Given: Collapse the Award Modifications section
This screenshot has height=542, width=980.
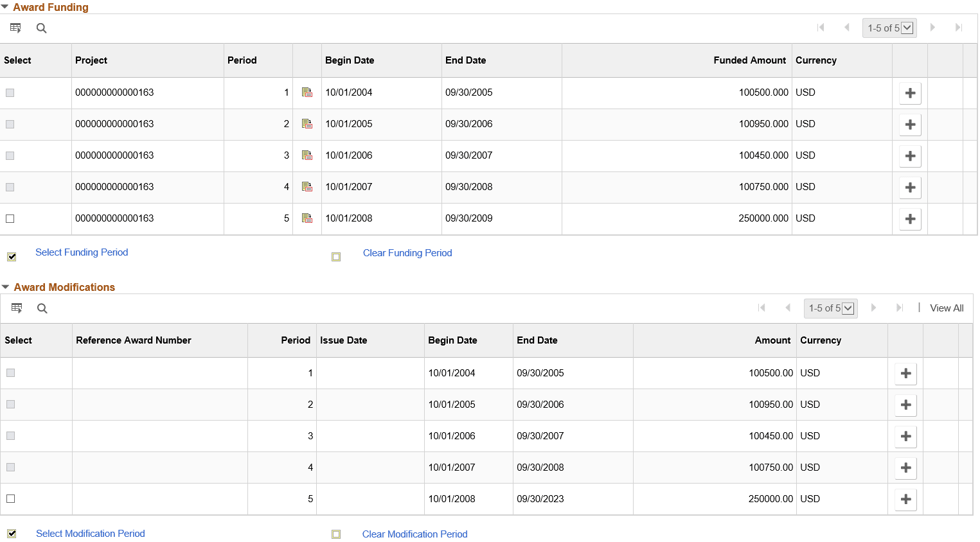Looking at the screenshot, I should pyautogui.click(x=6, y=287).
